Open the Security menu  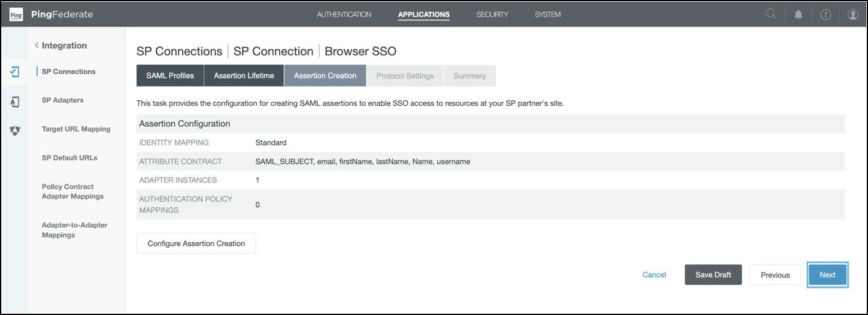point(492,14)
